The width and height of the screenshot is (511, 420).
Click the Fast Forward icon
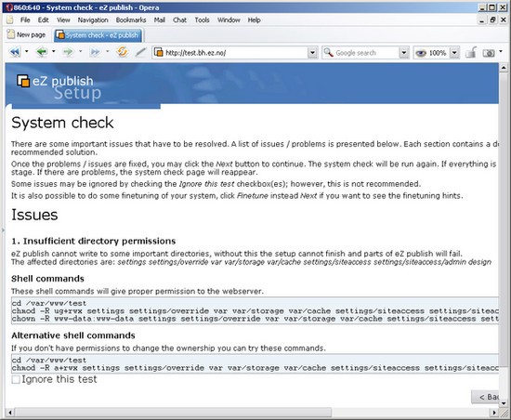click(x=95, y=52)
